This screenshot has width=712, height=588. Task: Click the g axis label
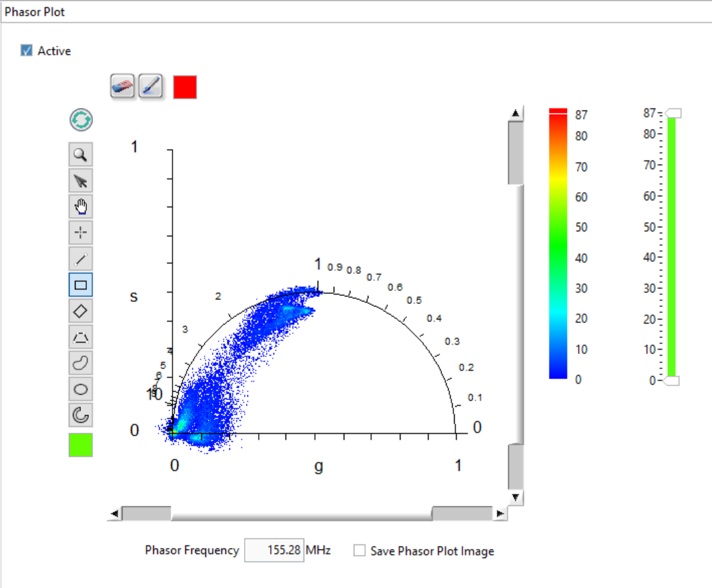click(x=319, y=466)
